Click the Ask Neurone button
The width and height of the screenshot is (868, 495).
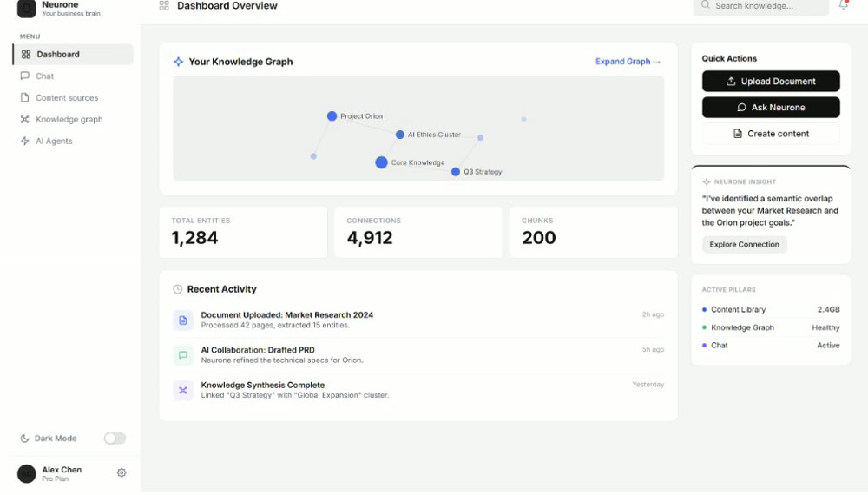771,108
